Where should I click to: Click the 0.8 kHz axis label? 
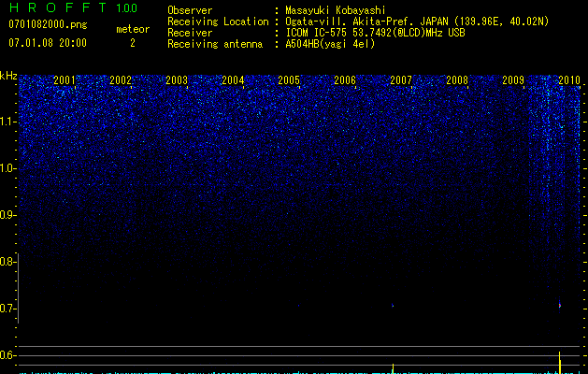7,262
